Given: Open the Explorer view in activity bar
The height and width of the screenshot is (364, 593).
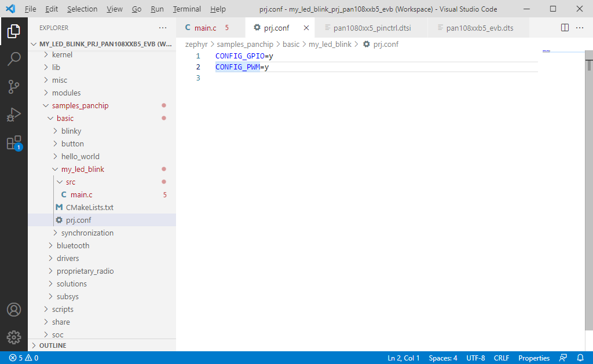Looking at the screenshot, I should [x=14, y=31].
